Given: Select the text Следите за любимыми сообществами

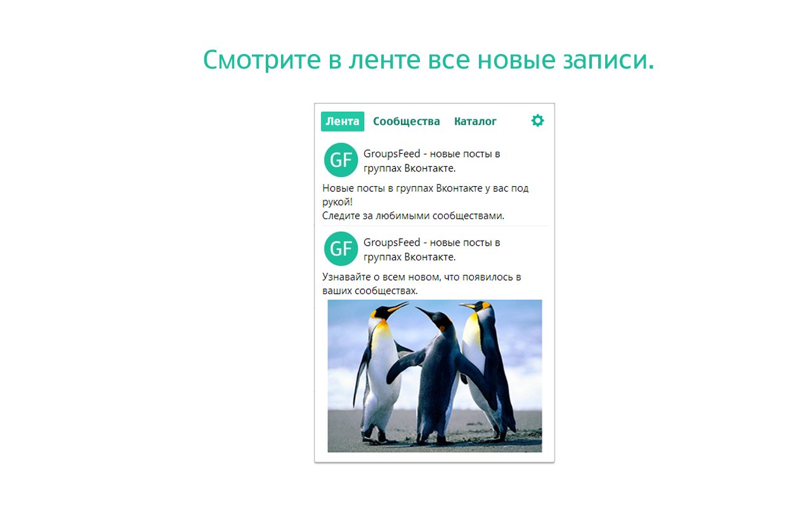Looking at the screenshot, I should (x=412, y=216).
